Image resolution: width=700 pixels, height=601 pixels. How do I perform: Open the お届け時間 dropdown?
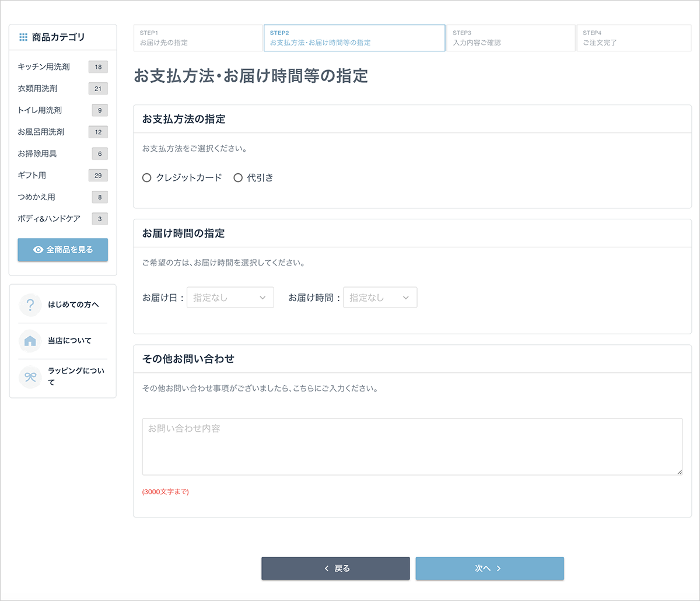[x=380, y=298]
